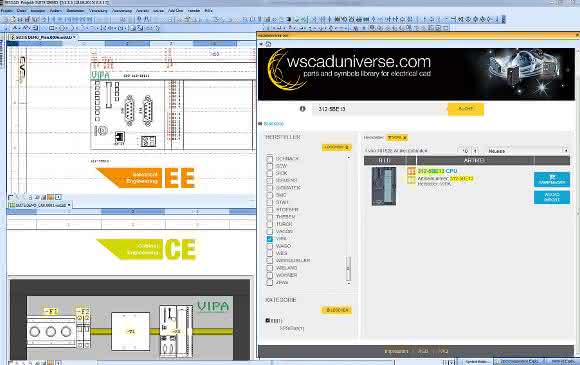The height and width of the screenshot is (365, 580).
Task: Click the browser panel dropdown arrow at top left
Action: tap(261, 44)
